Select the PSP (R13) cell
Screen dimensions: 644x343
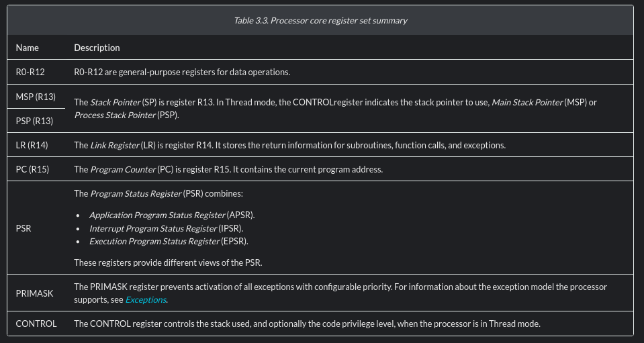point(34,121)
